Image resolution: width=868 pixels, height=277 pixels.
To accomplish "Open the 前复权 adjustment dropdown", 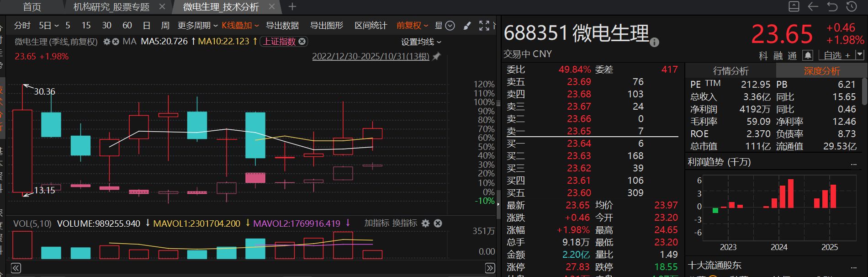I will [412, 26].
